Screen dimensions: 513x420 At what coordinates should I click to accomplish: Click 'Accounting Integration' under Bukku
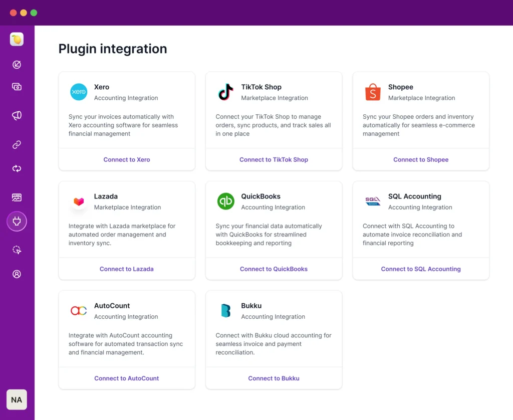(273, 317)
